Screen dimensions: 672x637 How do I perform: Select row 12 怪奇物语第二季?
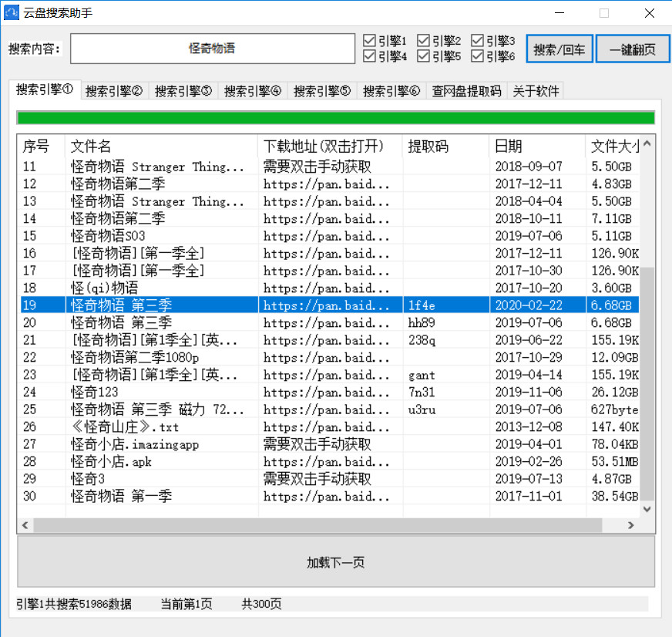(330, 184)
